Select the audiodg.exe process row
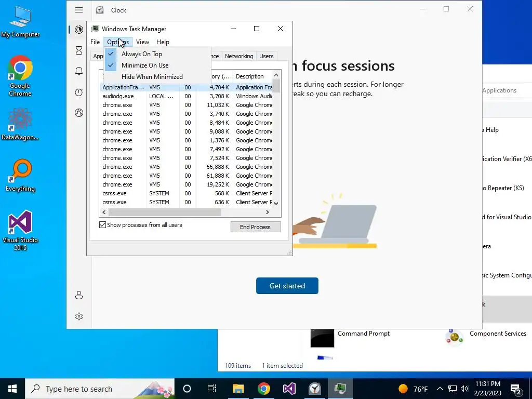Image resolution: width=532 pixels, height=399 pixels. coord(186,96)
